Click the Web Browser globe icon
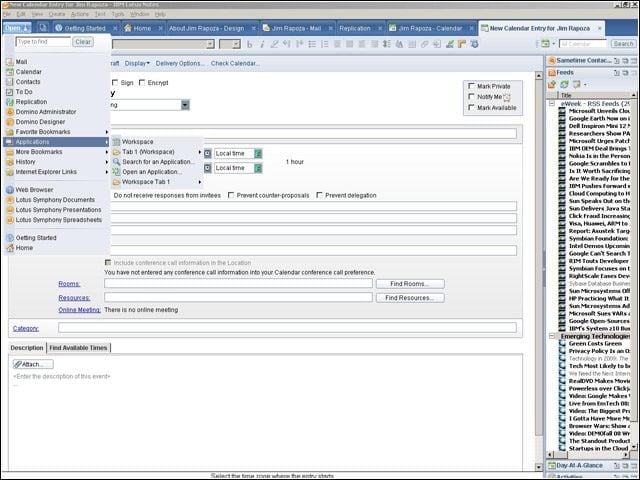This screenshot has height=480, width=640. pos(10,190)
